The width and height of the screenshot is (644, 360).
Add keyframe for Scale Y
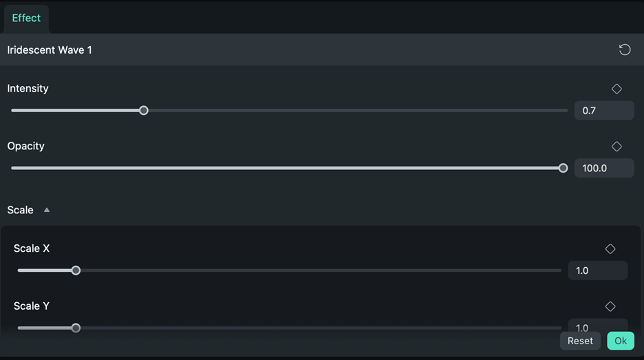pos(610,306)
